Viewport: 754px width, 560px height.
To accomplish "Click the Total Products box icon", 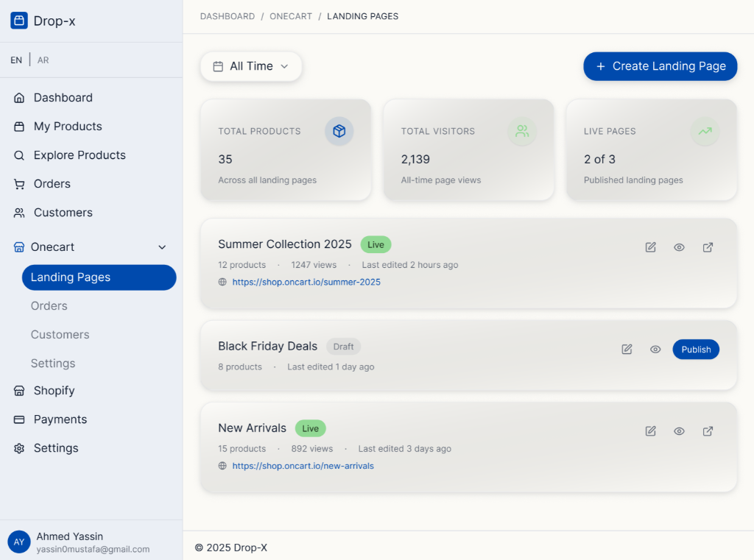I will coord(339,131).
